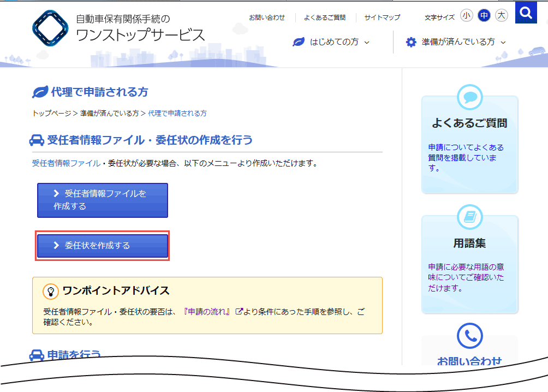
Task: Click the car icon beside 受任者情報ファイル heading
Action: pyautogui.click(x=37, y=140)
